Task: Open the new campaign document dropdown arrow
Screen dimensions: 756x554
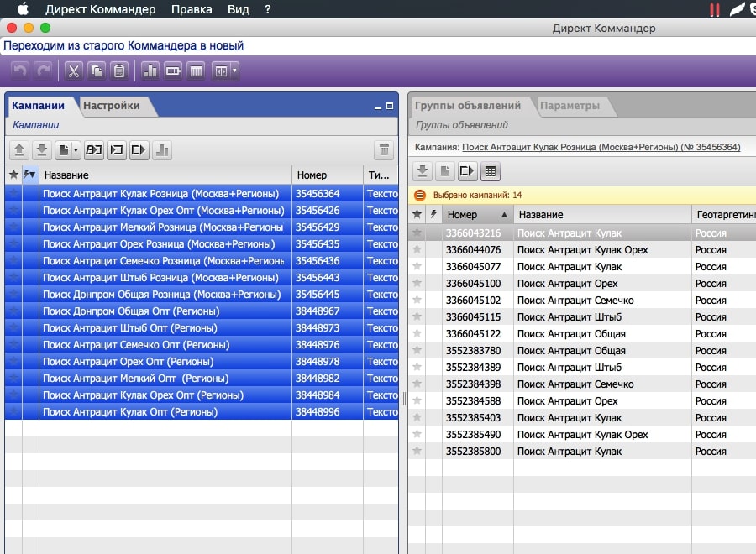Action: coord(76,150)
